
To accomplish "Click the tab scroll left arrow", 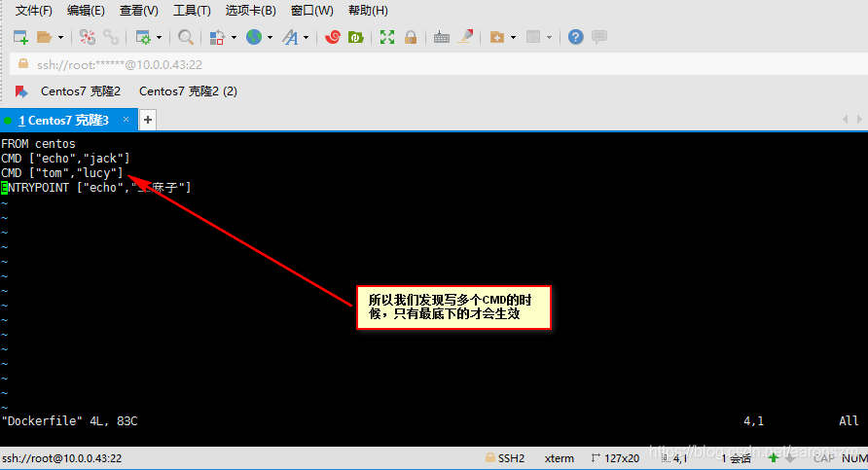I will point(846,119).
